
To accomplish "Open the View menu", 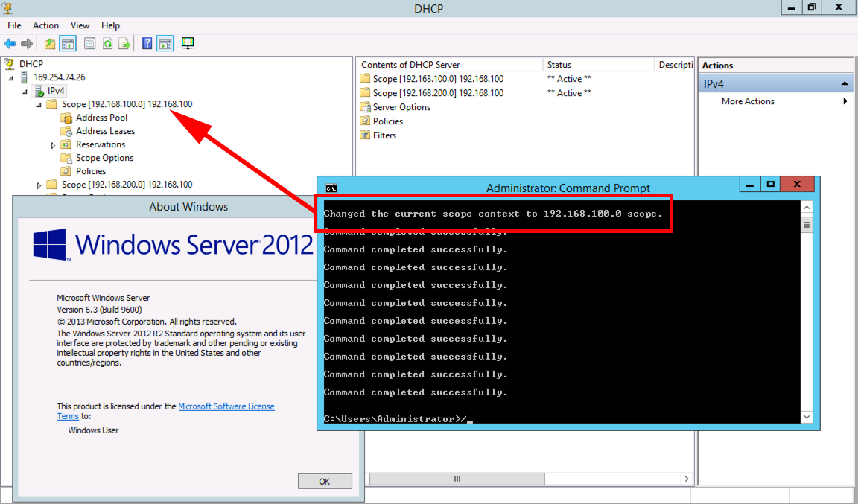I will click(x=80, y=25).
